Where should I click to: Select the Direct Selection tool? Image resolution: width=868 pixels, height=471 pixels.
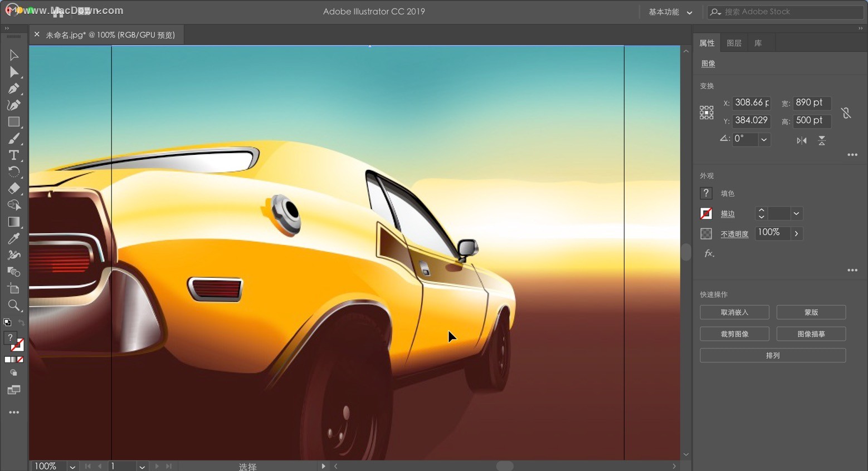[14, 72]
